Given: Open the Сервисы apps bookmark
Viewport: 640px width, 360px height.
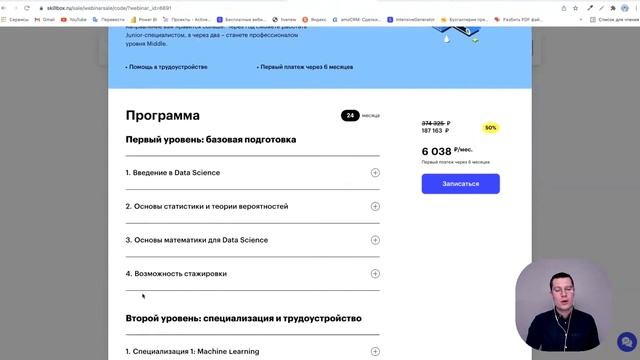Looking at the screenshot, I should point(15,20).
